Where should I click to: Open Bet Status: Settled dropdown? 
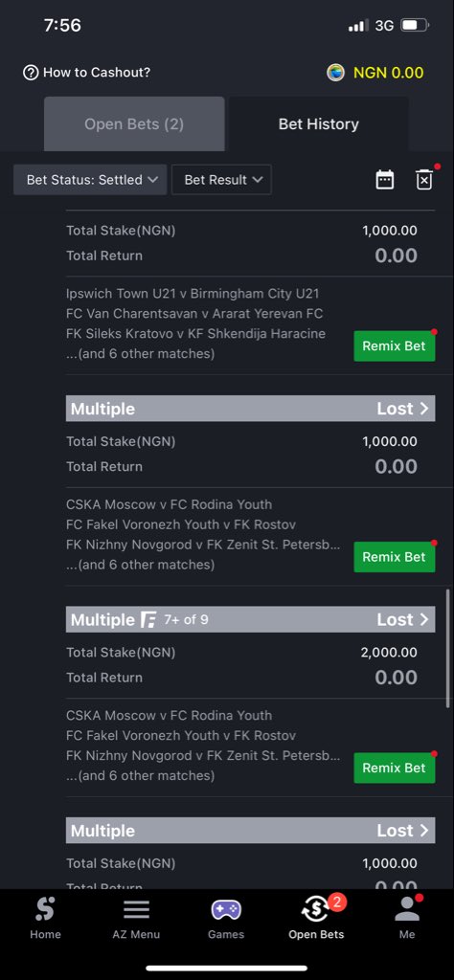point(90,180)
